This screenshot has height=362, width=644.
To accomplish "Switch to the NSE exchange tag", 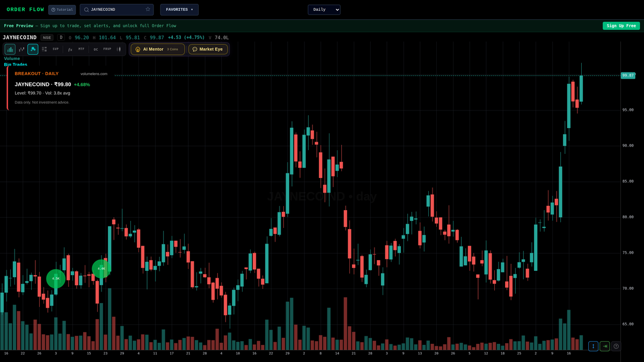I will pyautogui.click(x=46, y=38).
